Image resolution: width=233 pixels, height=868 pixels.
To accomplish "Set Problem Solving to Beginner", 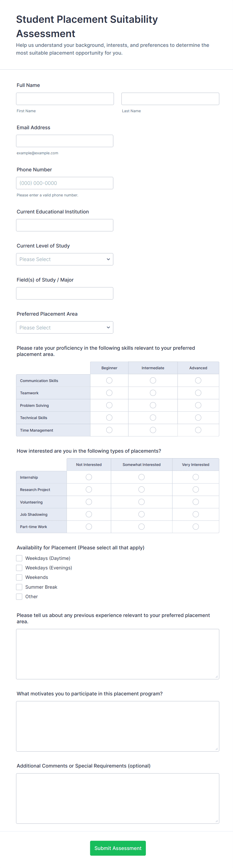I will pyautogui.click(x=109, y=405).
